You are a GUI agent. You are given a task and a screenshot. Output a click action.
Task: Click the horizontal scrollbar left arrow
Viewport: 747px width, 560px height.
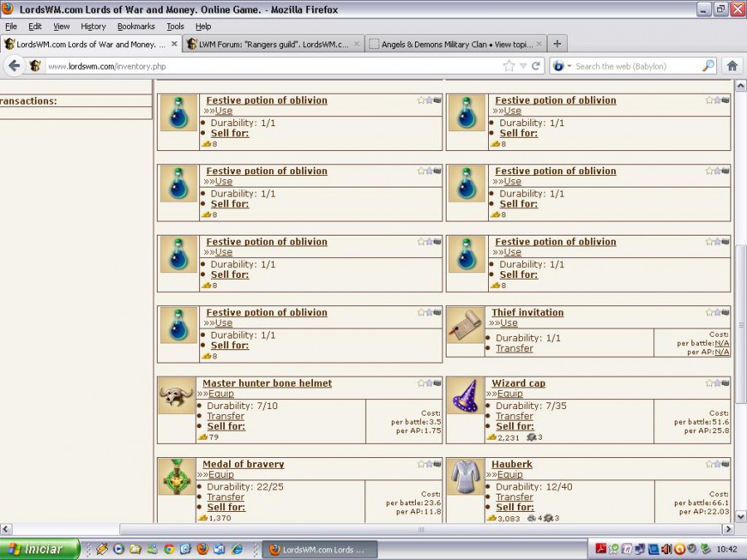point(6,529)
